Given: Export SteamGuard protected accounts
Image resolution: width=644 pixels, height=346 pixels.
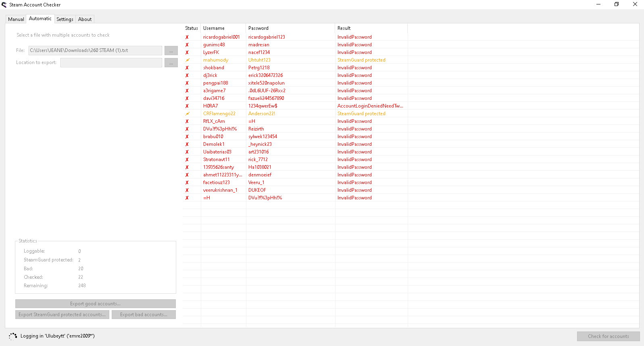Looking at the screenshot, I should pos(62,315).
